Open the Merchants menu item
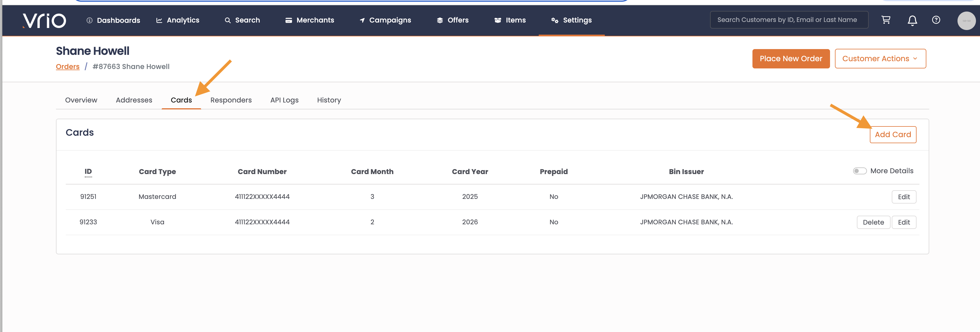980x332 pixels. (310, 20)
